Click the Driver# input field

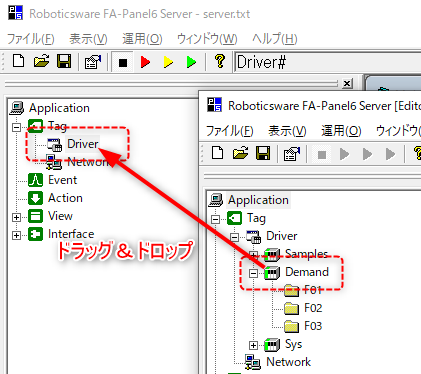328,62
